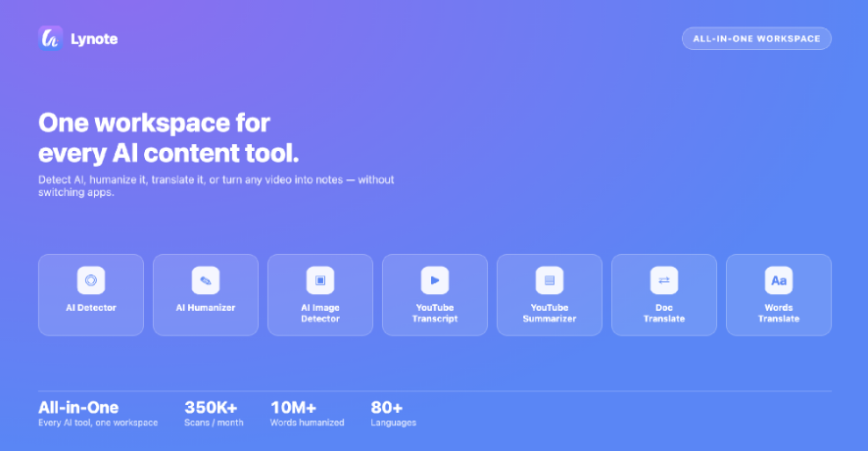Image resolution: width=868 pixels, height=451 pixels.
Task: Select the Doc Translate arrows icon
Action: click(x=663, y=280)
